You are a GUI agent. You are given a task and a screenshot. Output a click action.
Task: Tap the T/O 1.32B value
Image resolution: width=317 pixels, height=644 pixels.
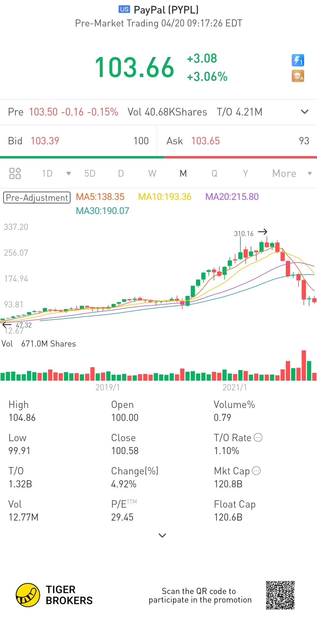(x=20, y=484)
